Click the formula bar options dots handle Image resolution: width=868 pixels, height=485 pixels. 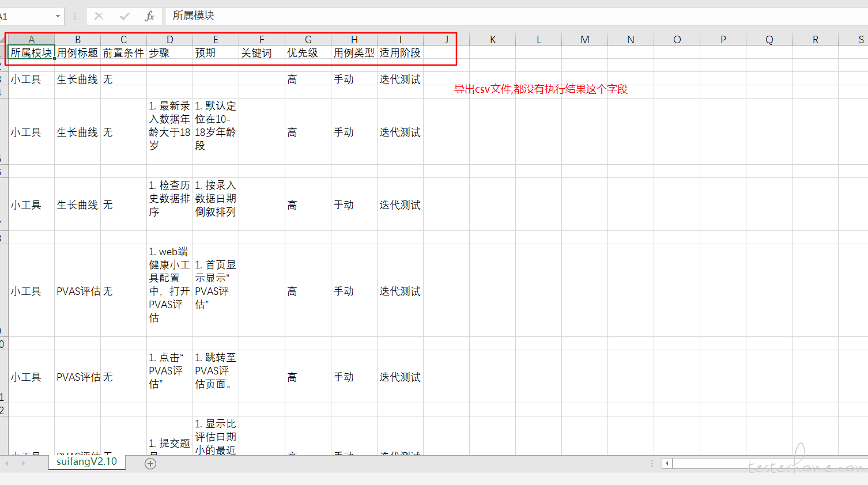[x=74, y=16]
